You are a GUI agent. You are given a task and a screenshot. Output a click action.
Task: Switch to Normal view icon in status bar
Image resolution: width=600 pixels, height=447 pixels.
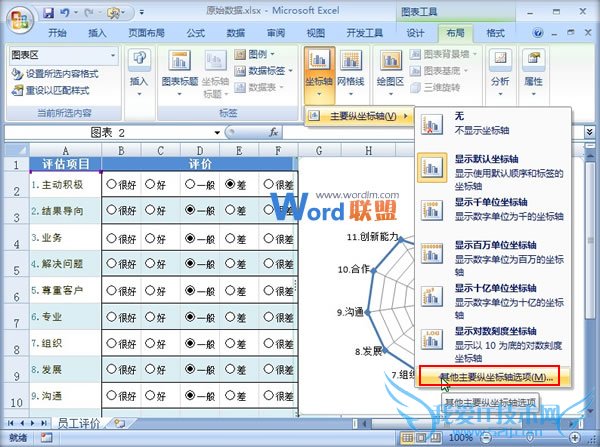(x=407, y=437)
